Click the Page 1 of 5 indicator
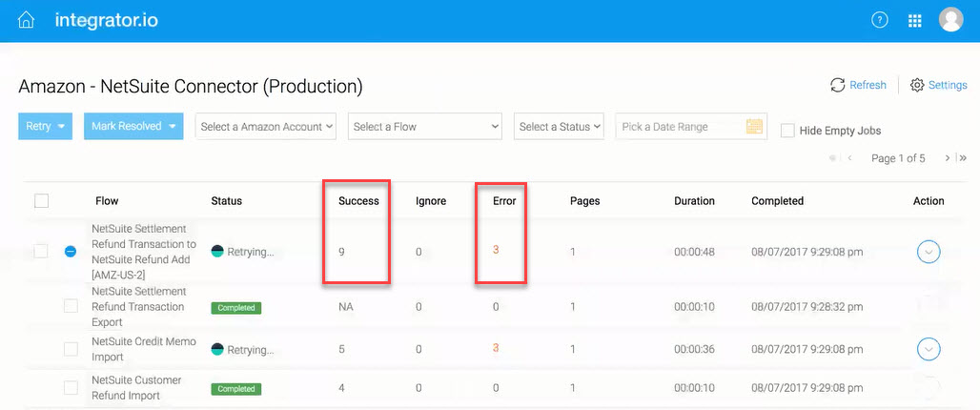 (x=898, y=158)
